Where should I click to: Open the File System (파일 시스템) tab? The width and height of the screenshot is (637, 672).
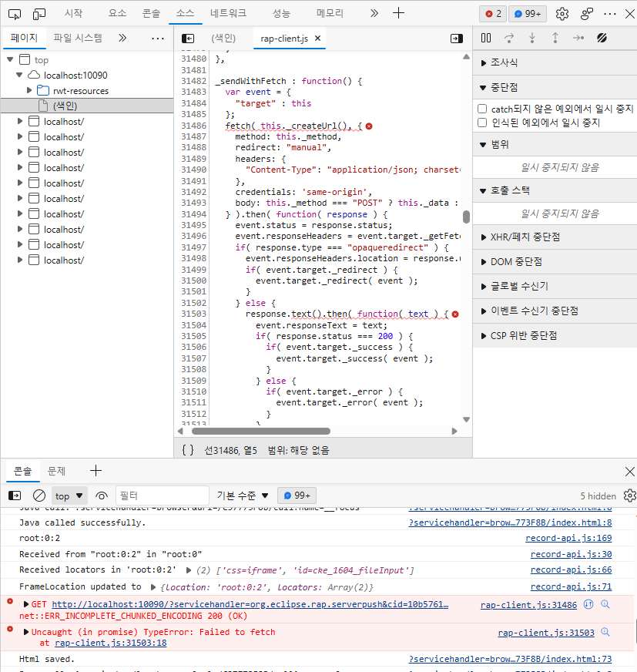pos(78,38)
